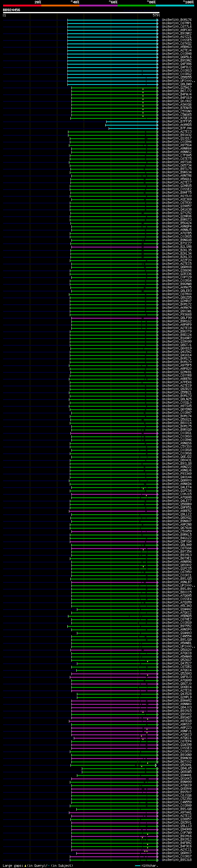Click the orange ~40% identity legend segment

coord(60,6)
